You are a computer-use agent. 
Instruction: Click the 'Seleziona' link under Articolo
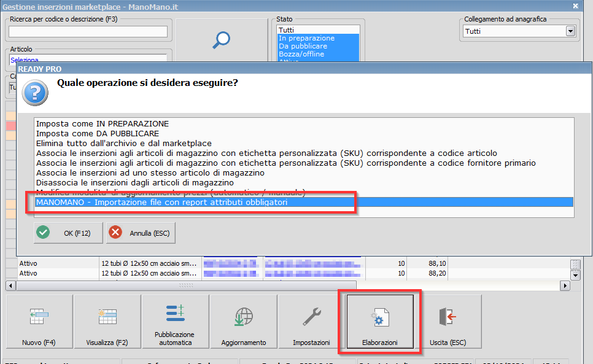pos(24,60)
